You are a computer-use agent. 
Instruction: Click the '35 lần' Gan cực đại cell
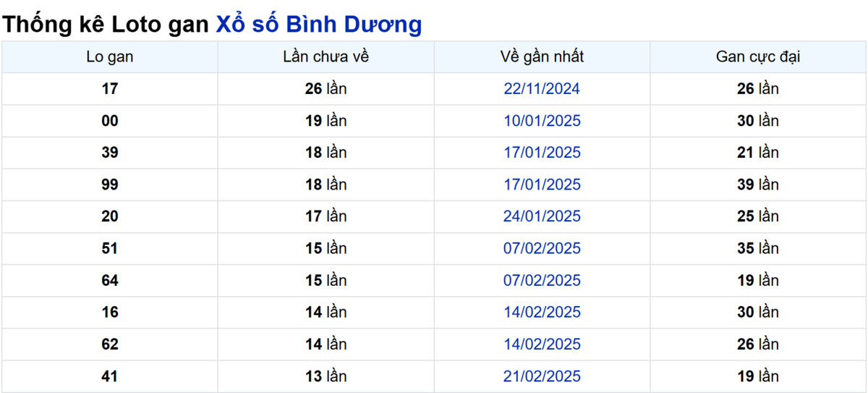click(x=758, y=248)
